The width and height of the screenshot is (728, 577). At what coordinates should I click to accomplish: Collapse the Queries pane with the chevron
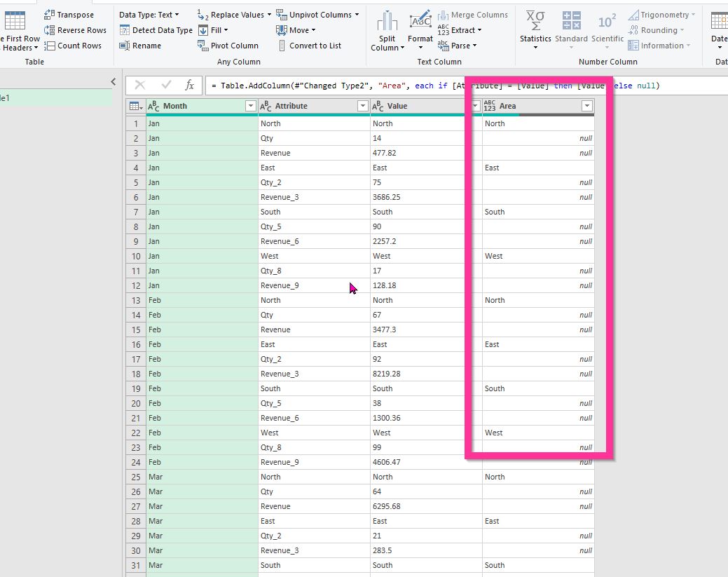point(114,82)
